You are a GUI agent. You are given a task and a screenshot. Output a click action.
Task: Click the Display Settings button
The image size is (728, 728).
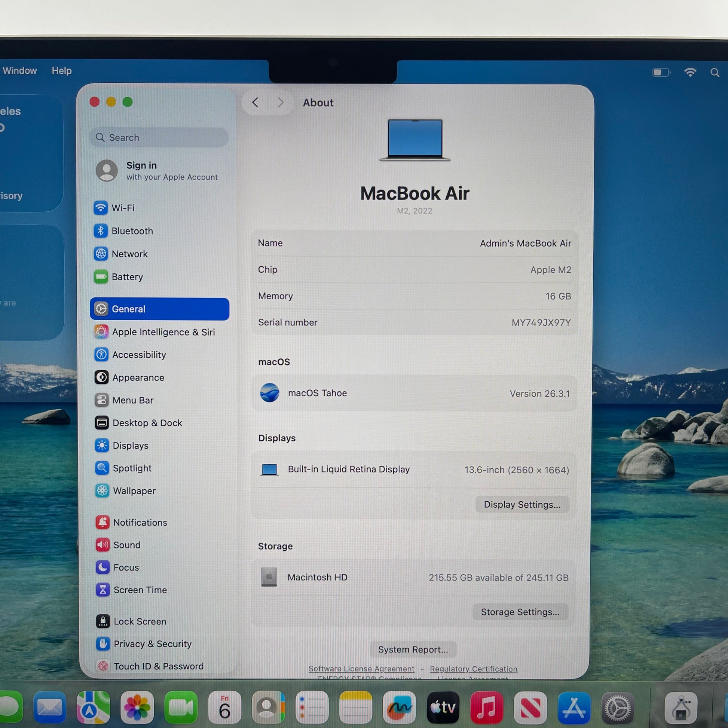(x=521, y=505)
